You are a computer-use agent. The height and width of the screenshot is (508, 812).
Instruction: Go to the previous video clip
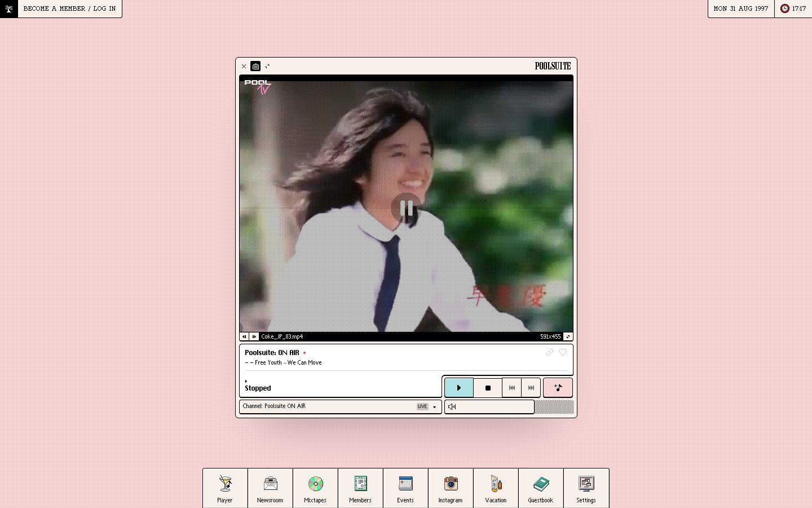(x=244, y=336)
